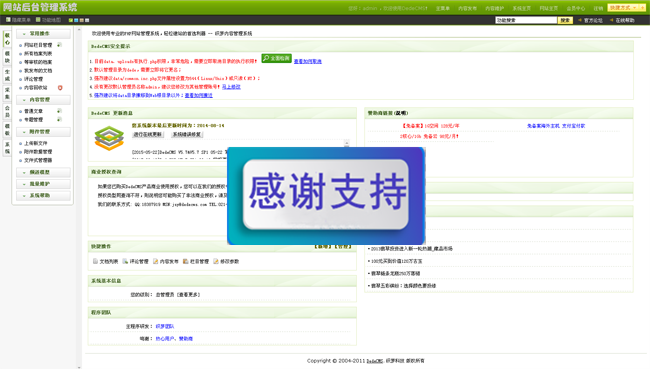Click the 进行在线更新 button
This screenshot has height=369, width=650.
[x=148, y=134]
